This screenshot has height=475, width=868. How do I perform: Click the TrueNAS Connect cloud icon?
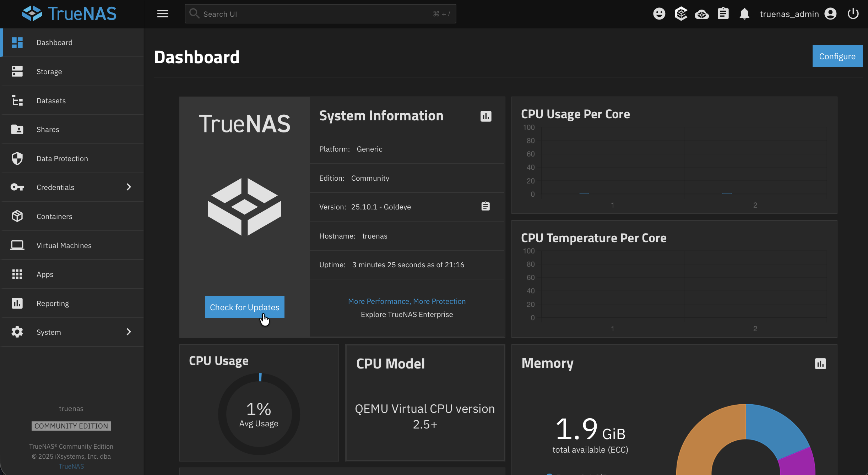tap(702, 14)
